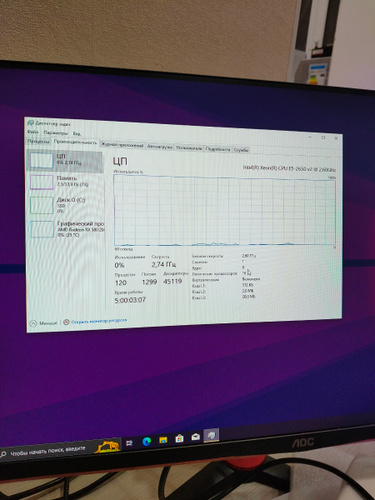
Task: Select the Диск 0 (C:) item
Action: [x=65, y=205]
